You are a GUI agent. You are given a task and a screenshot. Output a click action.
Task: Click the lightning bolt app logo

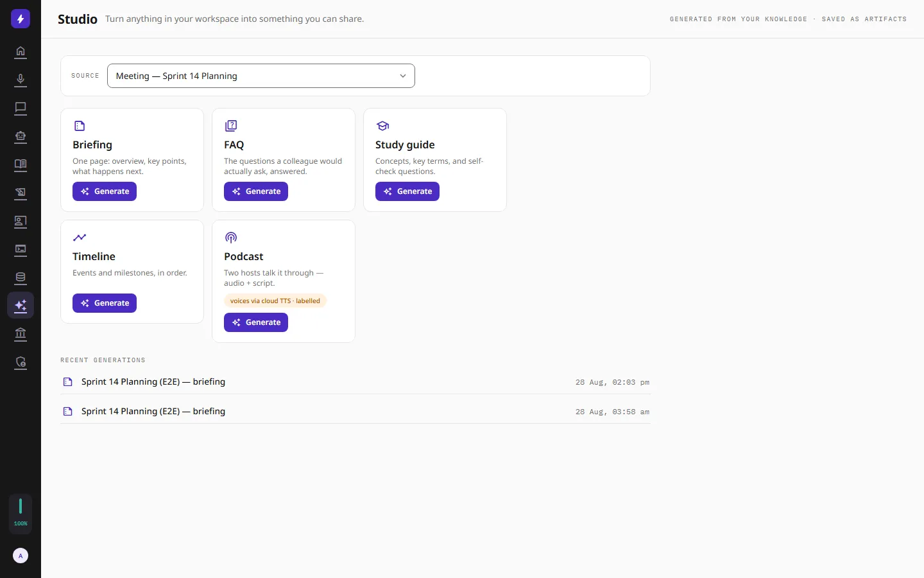point(21,19)
